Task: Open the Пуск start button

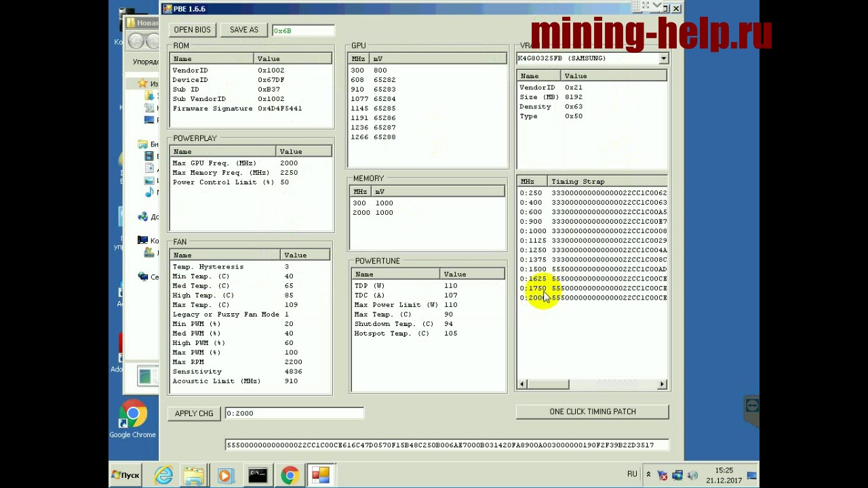Action: coord(126,475)
